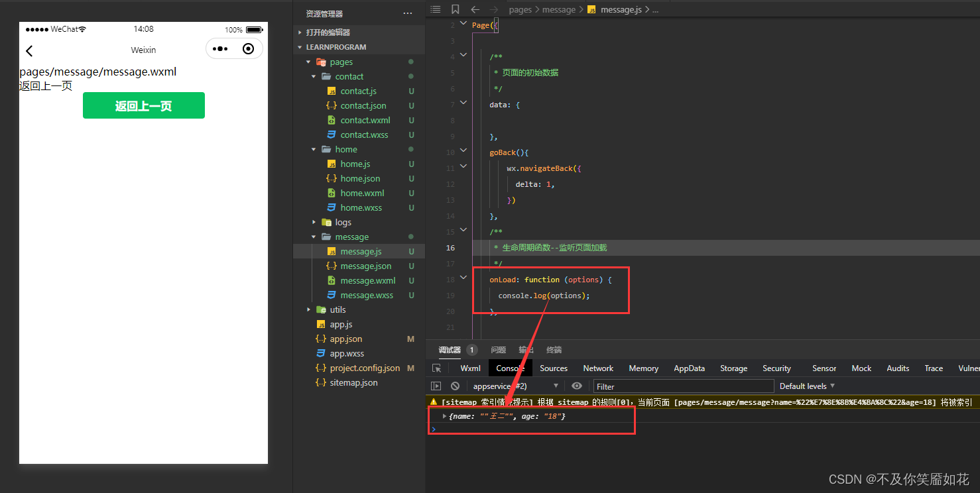Open the Audits devtools tab
The image size is (980, 493).
coord(898,368)
